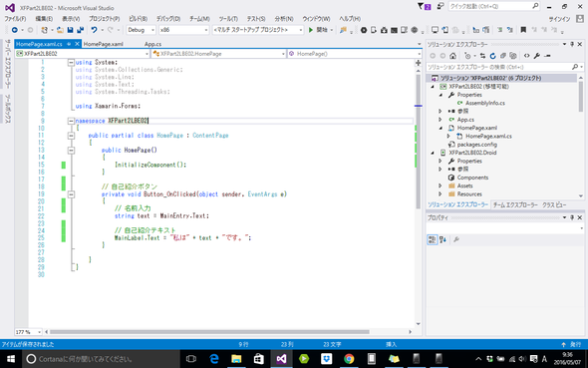
Task: Open the Debug configuration dropdown
Action: (141, 30)
